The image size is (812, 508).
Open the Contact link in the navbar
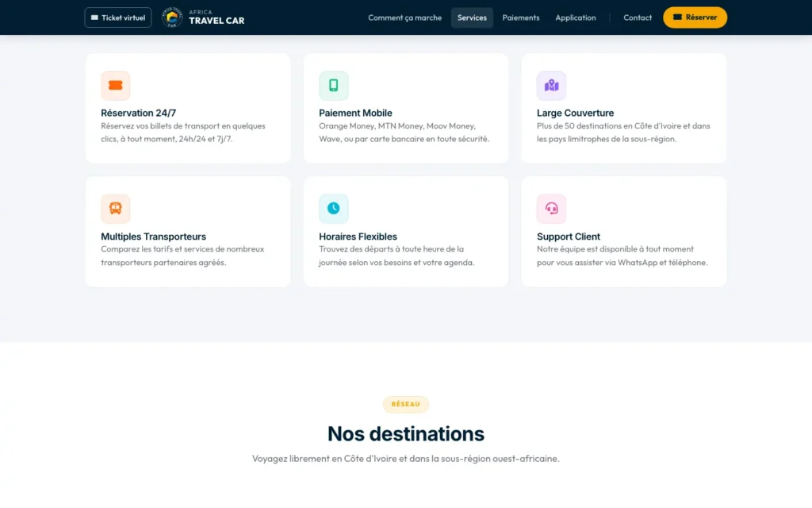638,17
